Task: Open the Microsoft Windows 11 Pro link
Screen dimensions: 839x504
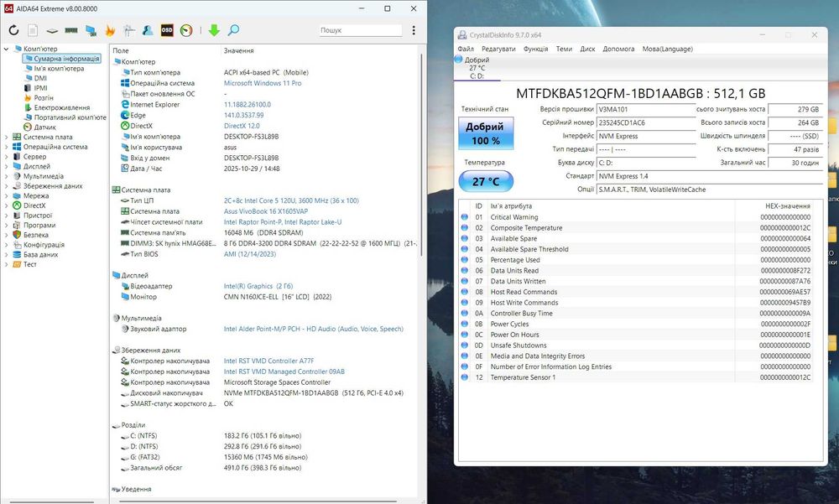Action: point(262,83)
